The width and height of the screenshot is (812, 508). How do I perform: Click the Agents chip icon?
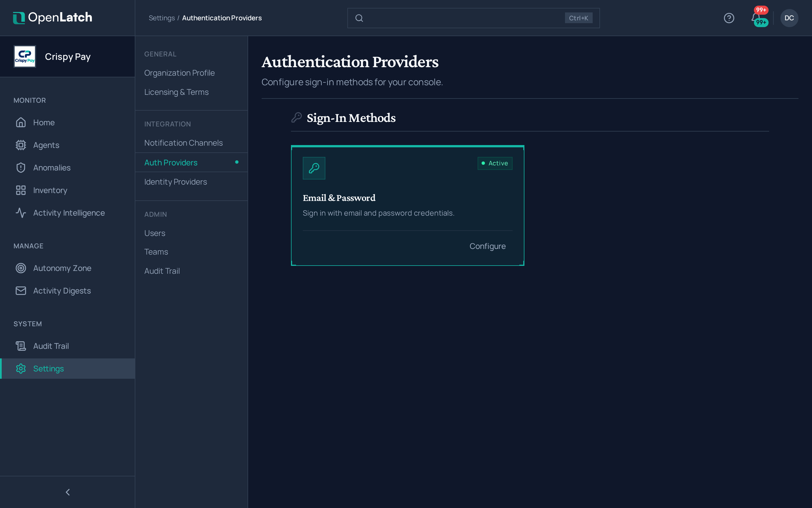21,145
